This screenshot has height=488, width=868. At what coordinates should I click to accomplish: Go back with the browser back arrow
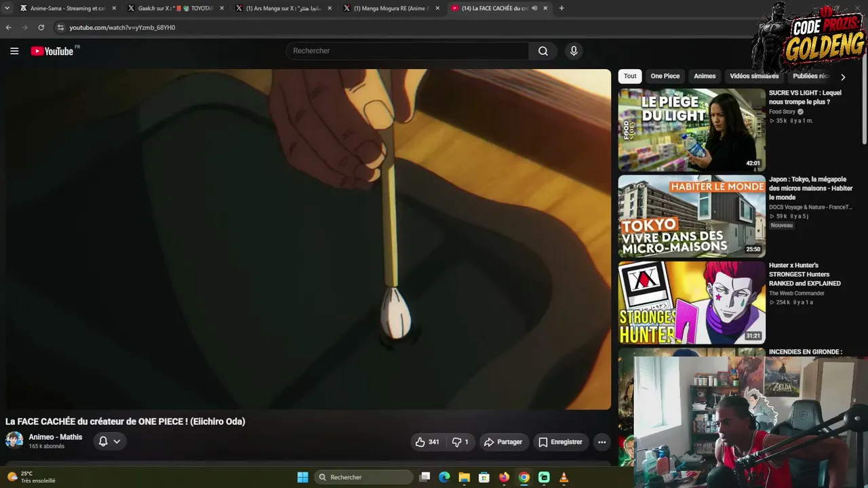tap(9, 27)
